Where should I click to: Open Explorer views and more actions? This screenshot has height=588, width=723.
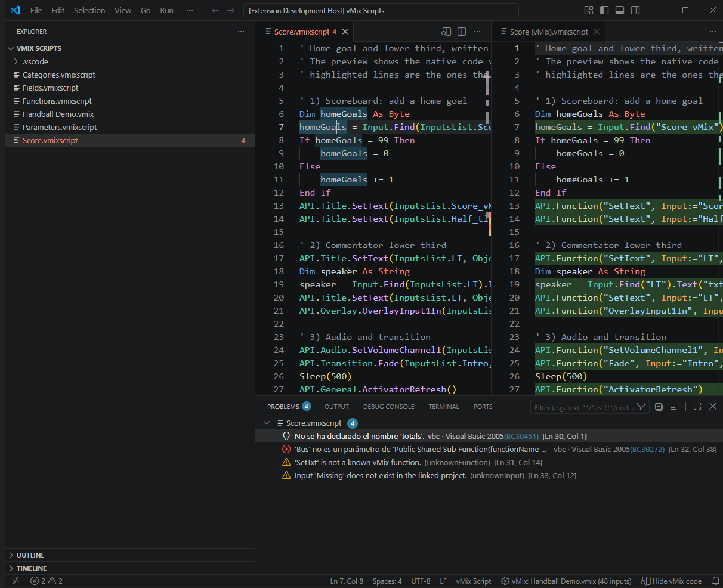point(241,32)
